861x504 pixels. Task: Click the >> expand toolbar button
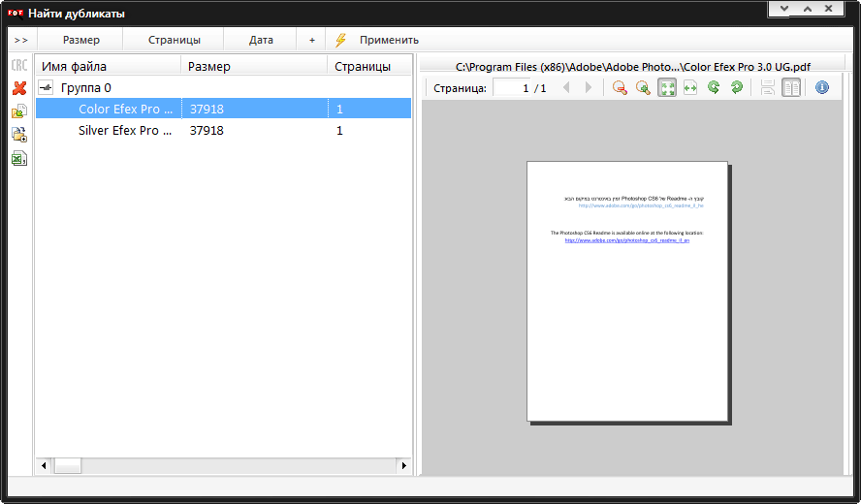(x=21, y=40)
